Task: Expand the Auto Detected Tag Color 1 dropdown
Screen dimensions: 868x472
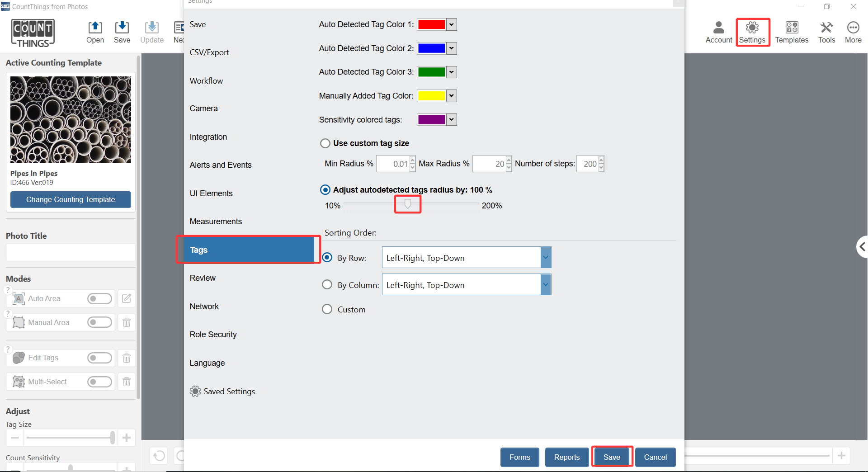Action: [x=451, y=24]
